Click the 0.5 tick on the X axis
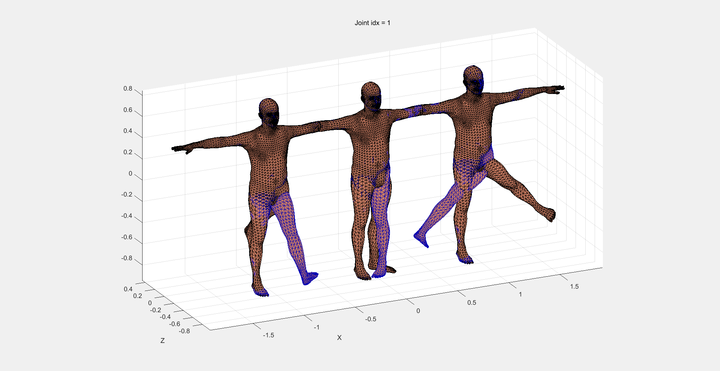The image size is (720, 371). 472,303
